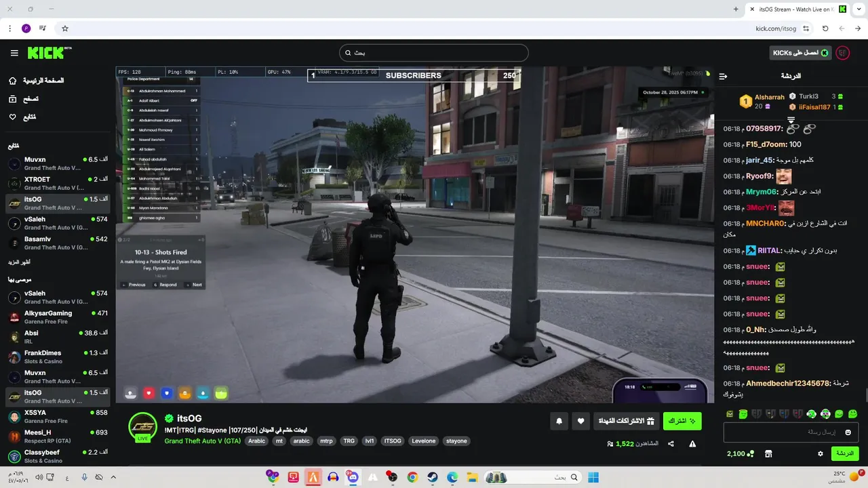This screenshot has width=868, height=488.
Task: Click the browser address bar
Action: tap(434, 28)
